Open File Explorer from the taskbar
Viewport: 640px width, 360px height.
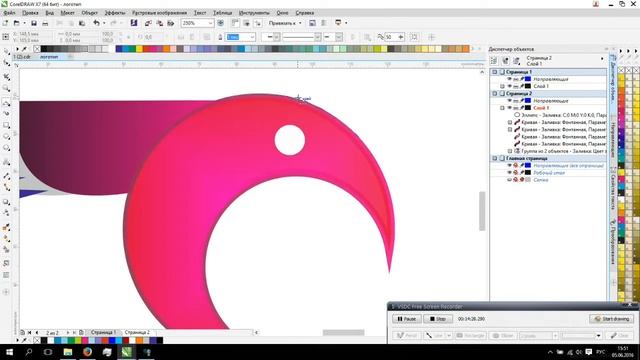click(x=68, y=352)
